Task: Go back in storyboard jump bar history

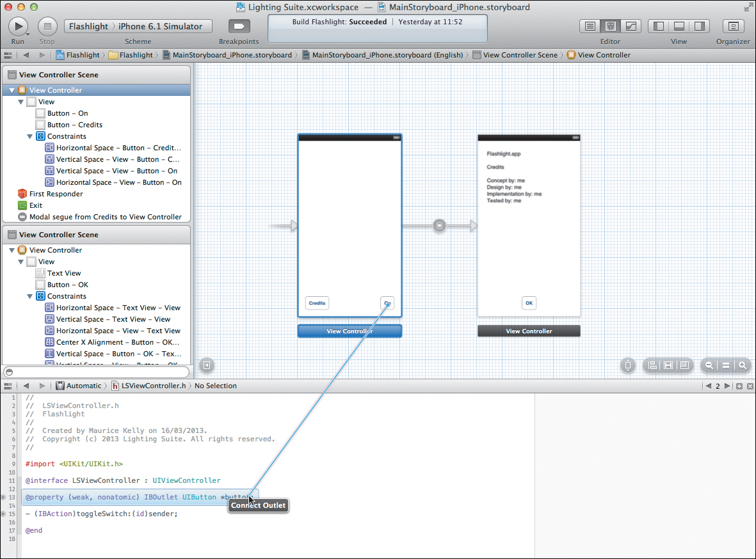Action: tap(26, 55)
